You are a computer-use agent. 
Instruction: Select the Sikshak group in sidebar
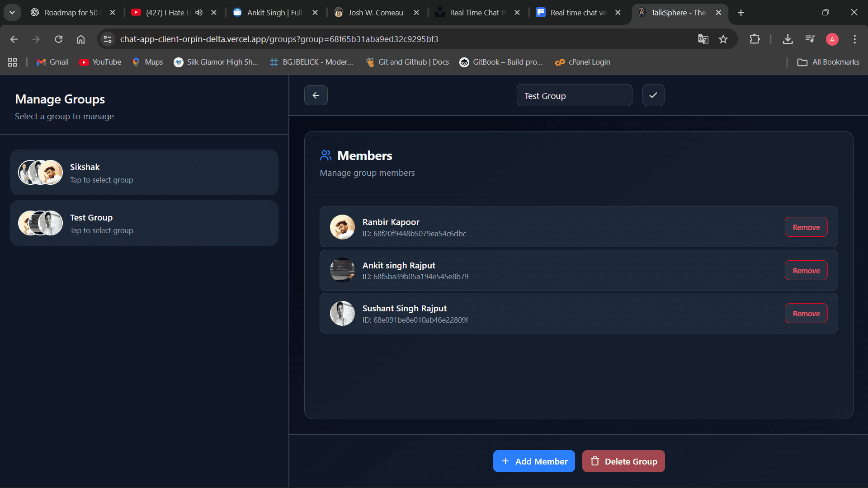tap(144, 173)
